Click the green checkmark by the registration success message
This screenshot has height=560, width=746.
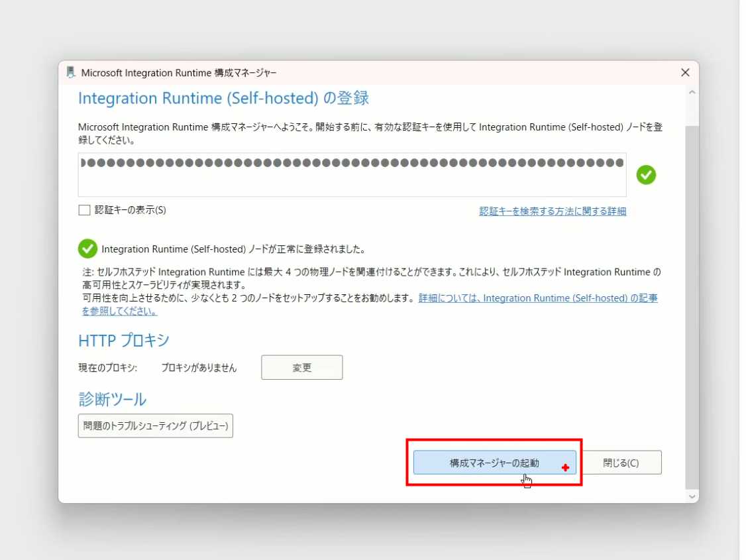[87, 249]
